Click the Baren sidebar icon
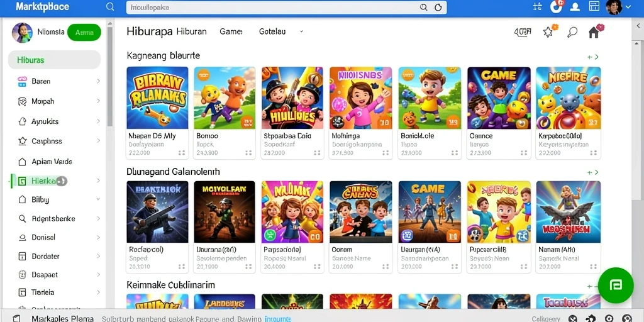 click(x=22, y=81)
